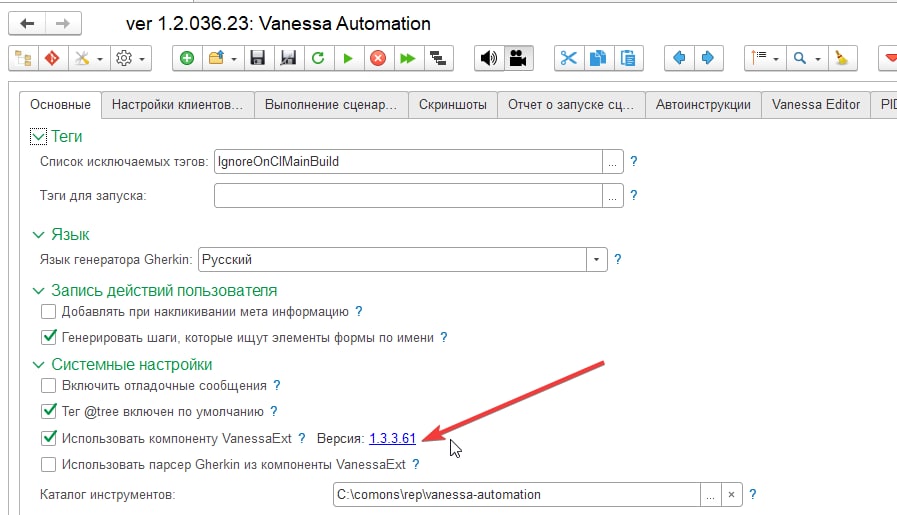Uncheck Использовать компоненту VanessaExt checkbox
897x515 pixels.
(x=49, y=438)
